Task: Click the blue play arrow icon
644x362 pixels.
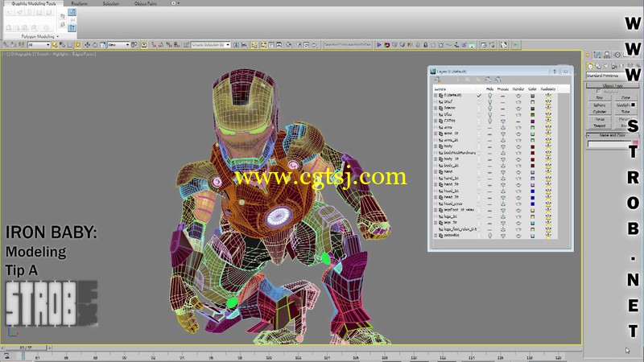Action: [x=378, y=45]
